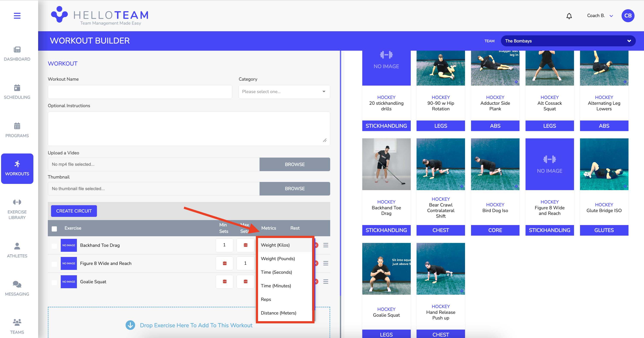Click the notifications bell icon

pyautogui.click(x=569, y=16)
